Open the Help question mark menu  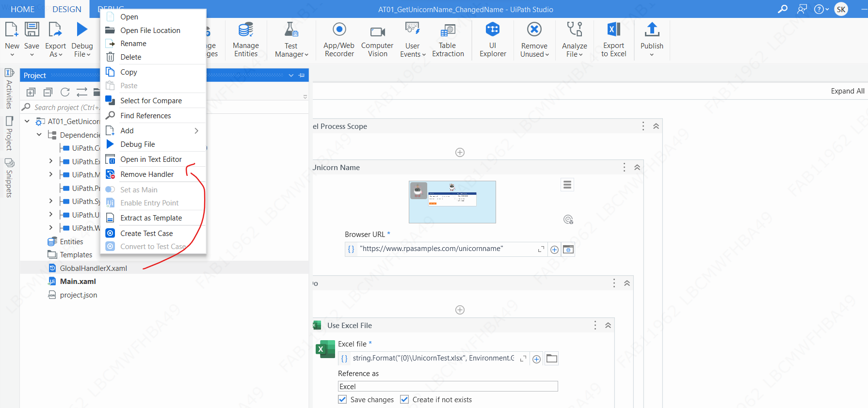[x=821, y=9]
